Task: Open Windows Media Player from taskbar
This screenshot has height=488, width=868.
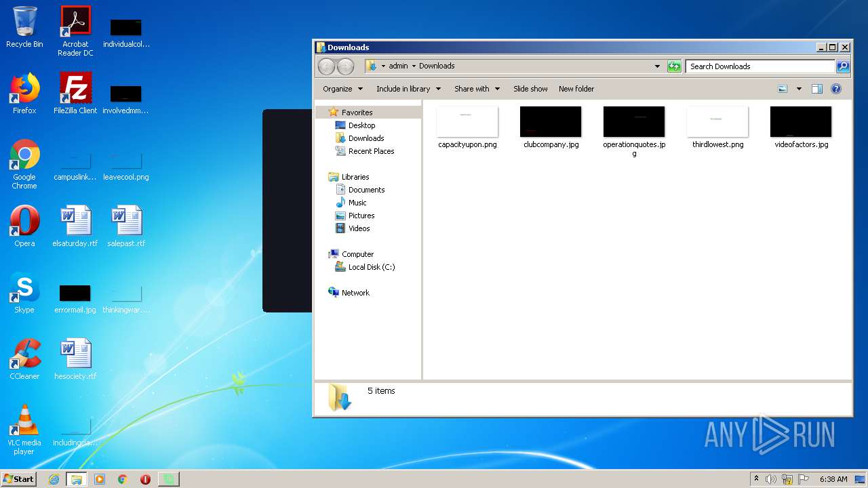Action: click(x=100, y=479)
